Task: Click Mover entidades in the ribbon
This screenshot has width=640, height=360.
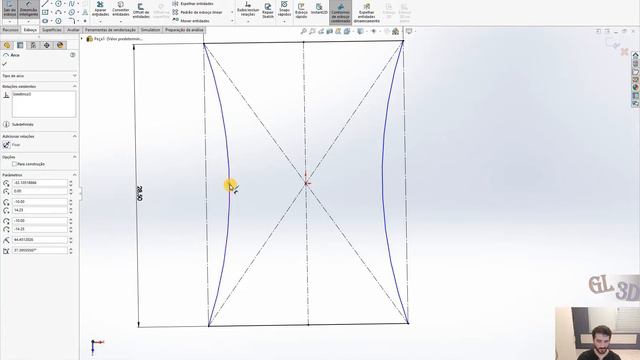Action: coord(191,20)
